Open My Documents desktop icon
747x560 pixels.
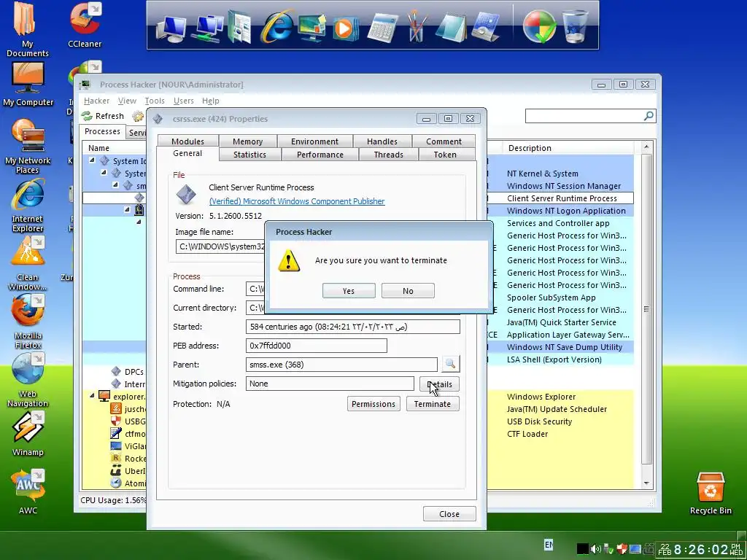coord(27,28)
